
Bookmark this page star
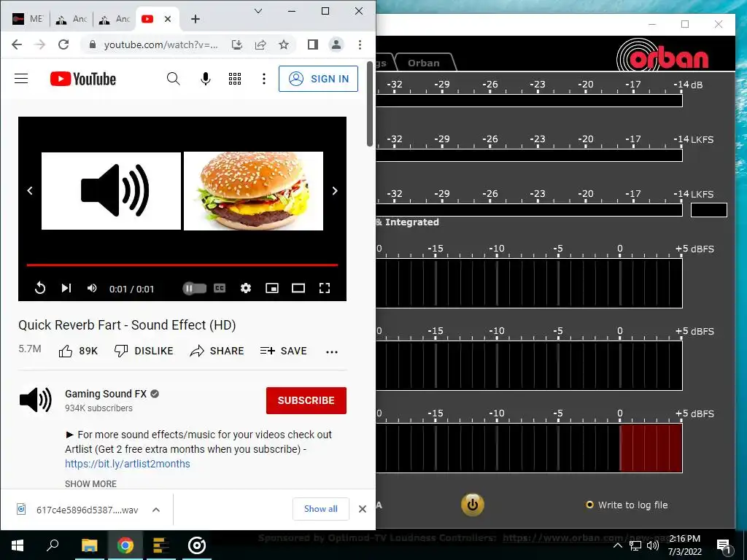tap(284, 44)
